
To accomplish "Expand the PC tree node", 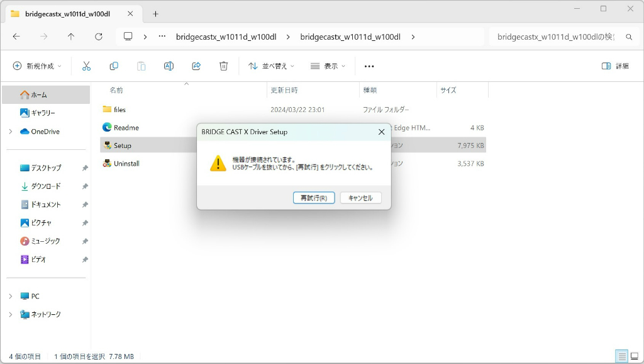I will [x=11, y=296].
